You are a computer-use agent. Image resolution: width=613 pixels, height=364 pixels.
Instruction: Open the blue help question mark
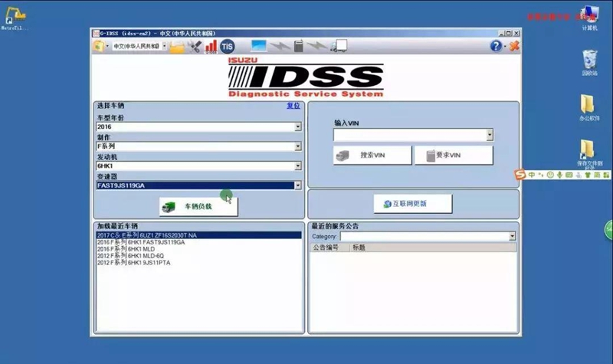click(496, 46)
